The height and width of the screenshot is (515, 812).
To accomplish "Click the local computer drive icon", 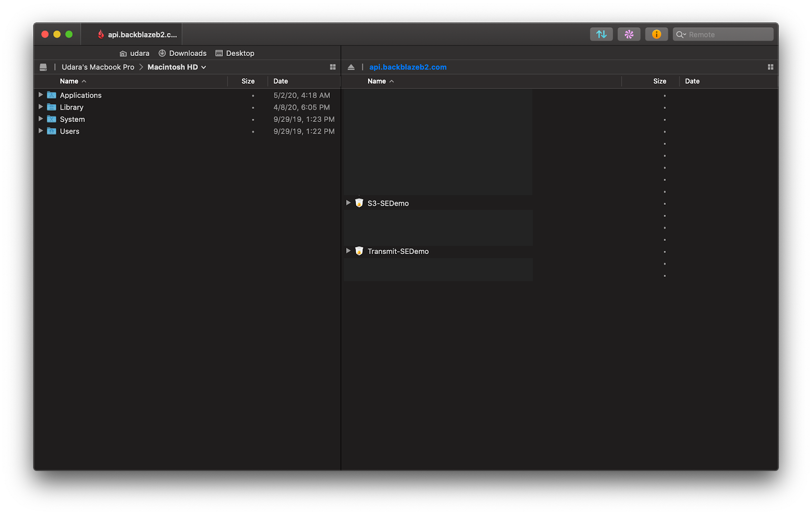I will (x=43, y=67).
